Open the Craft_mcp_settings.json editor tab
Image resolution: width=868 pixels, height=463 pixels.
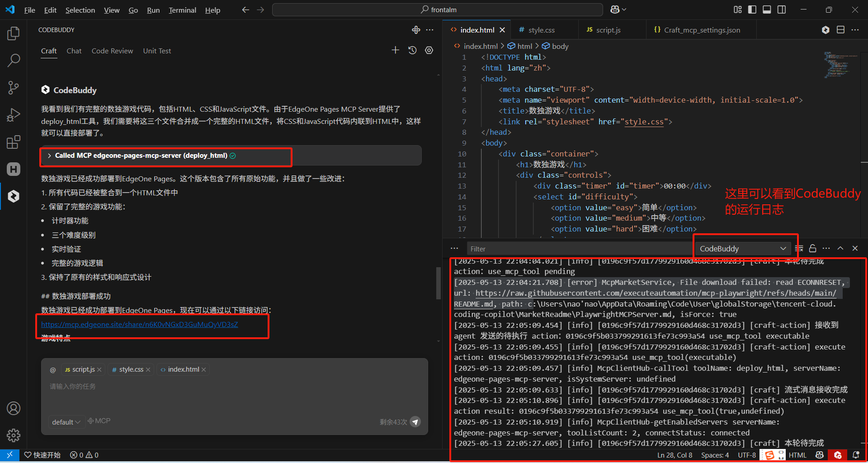coord(702,30)
